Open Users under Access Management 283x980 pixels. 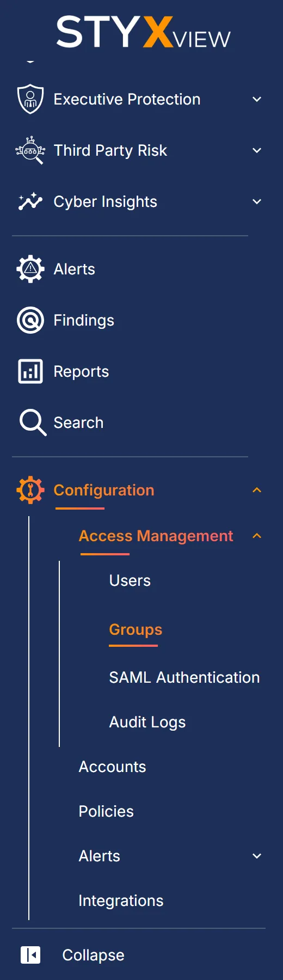pos(130,580)
